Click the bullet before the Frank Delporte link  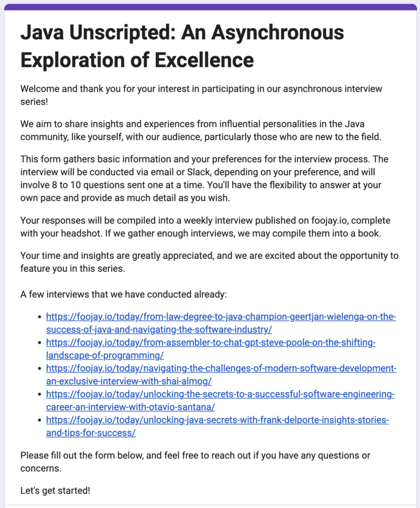point(40,420)
